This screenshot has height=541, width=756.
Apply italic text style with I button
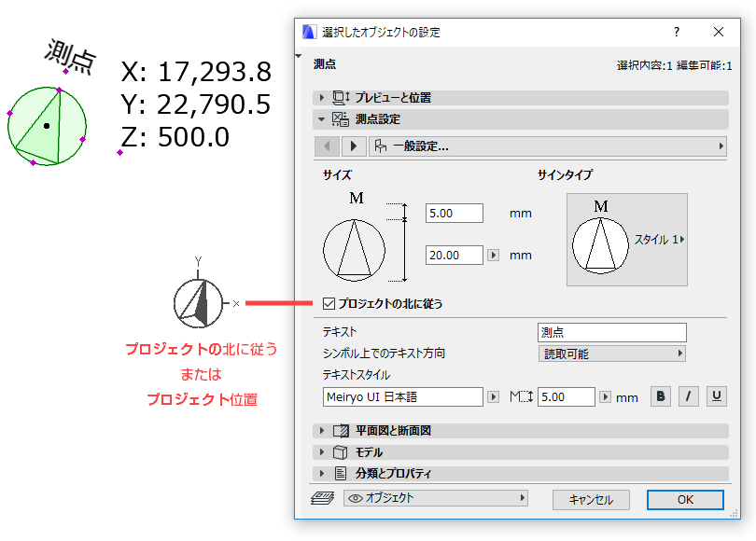click(x=688, y=395)
